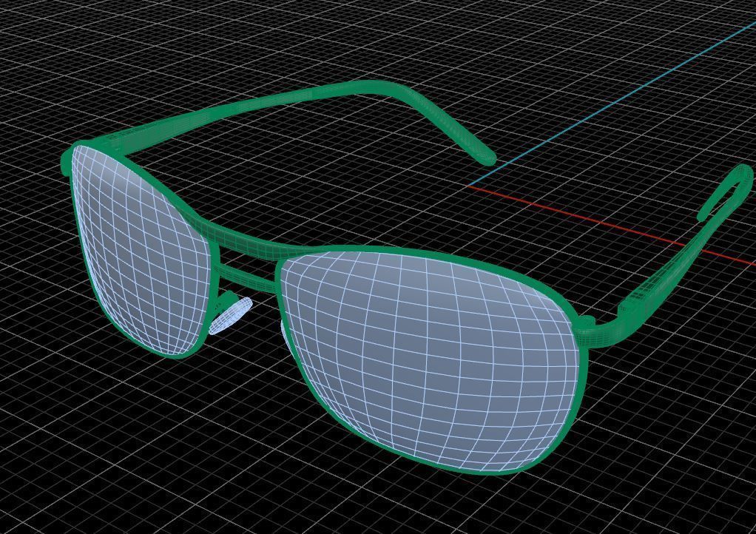Select the smaller far-side lens mesh
The width and height of the screenshot is (756, 534).
[x=142, y=251]
